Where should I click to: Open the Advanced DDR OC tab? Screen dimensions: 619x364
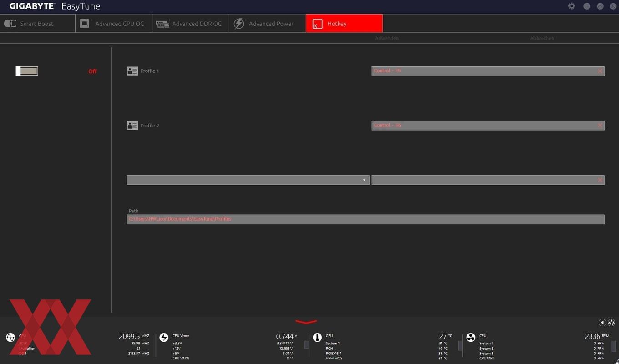click(190, 24)
